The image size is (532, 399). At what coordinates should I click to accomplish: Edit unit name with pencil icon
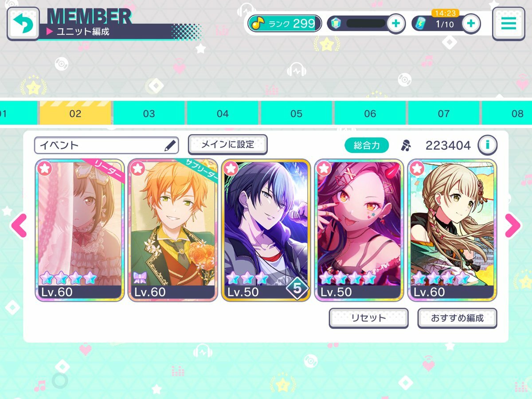point(170,145)
